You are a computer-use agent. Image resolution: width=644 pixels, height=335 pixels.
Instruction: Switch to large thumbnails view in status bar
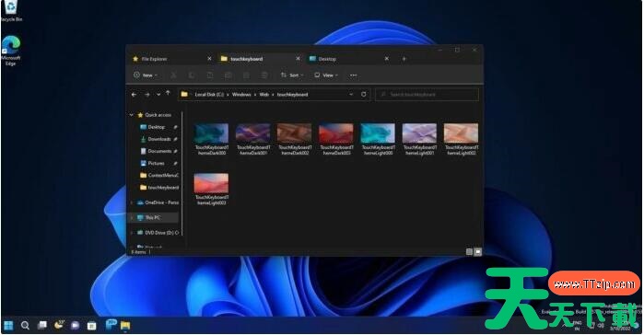click(x=477, y=252)
